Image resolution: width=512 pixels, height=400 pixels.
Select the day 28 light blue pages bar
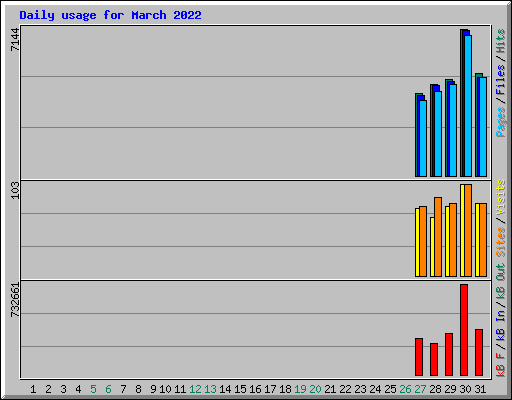point(438,134)
